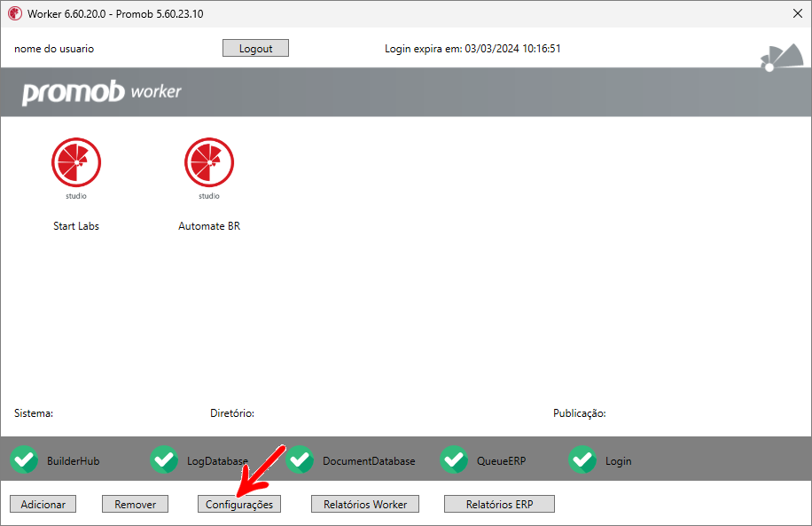This screenshot has height=526, width=812.
Task: Click the LogDatabase green check status icon
Action: click(164, 459)
